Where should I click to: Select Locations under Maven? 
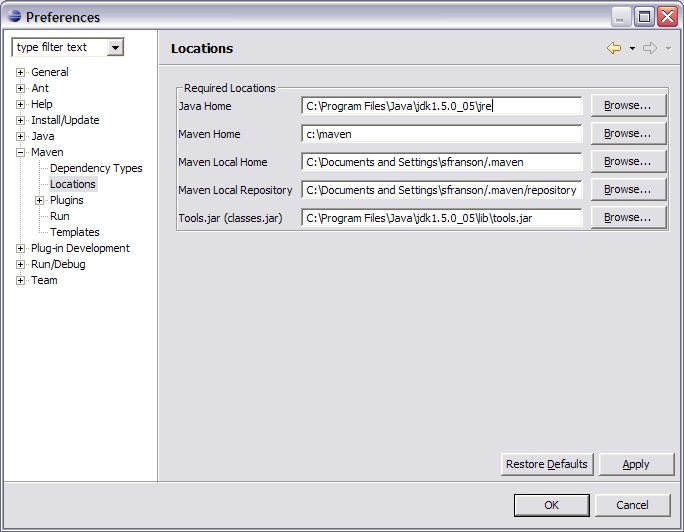(73, 184)
